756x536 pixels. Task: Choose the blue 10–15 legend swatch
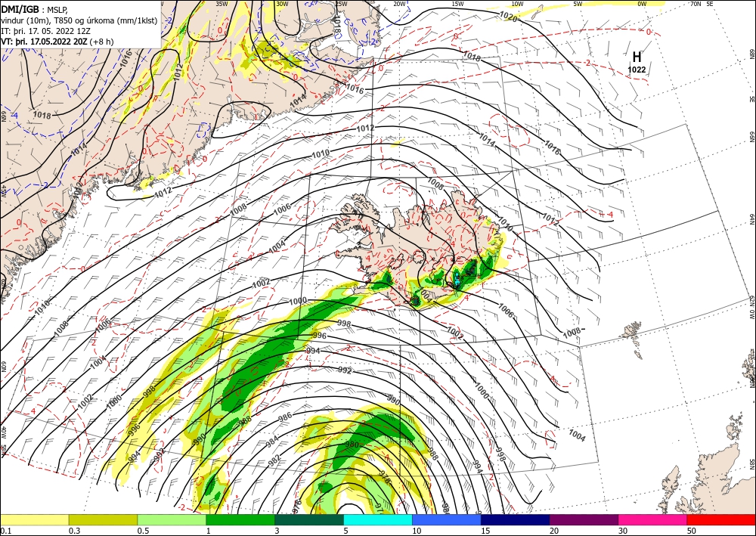tap(447, 519)
